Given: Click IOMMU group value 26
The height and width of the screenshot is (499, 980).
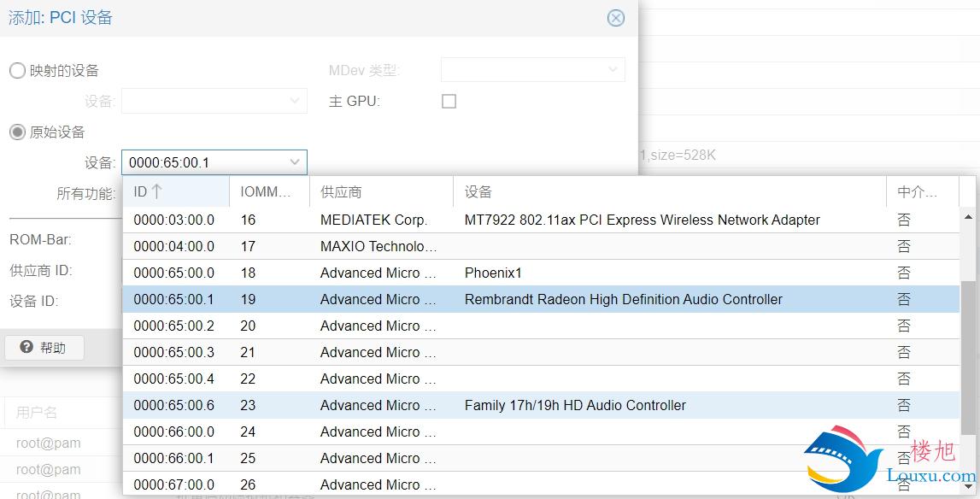Looking at the screenshot, I should click(248, 484).
